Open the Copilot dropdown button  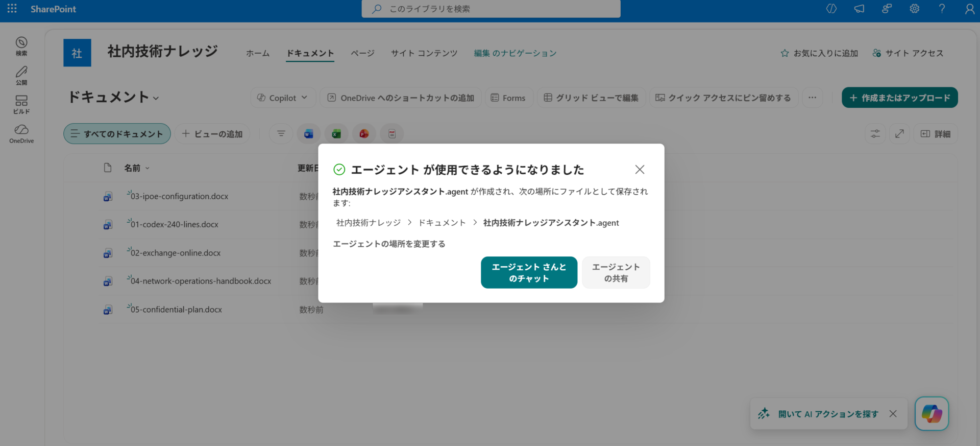(x=283, y=98)
